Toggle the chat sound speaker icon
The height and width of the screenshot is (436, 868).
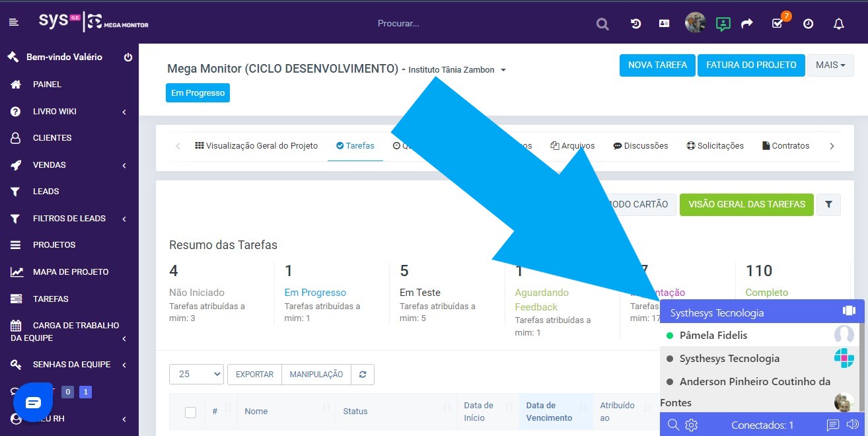coord(853,425)
